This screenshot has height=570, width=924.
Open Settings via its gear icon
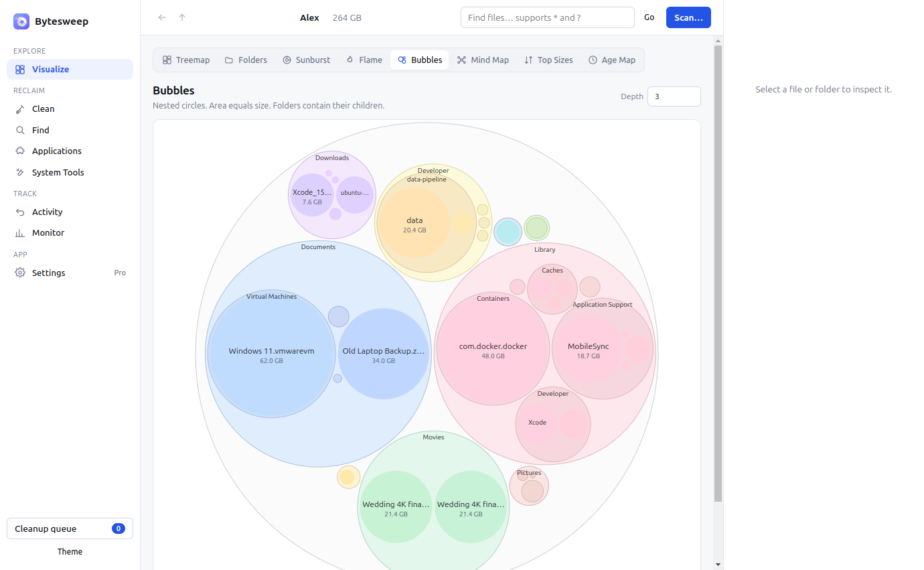pyautogui.click(x=20, y=273)
